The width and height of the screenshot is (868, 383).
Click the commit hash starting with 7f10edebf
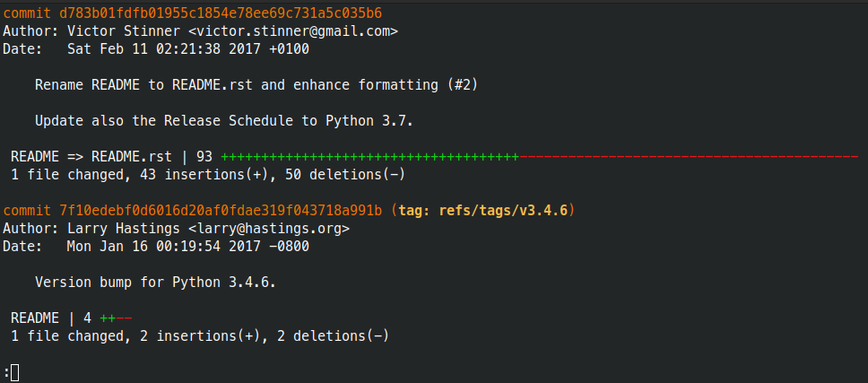pos(221,211)
